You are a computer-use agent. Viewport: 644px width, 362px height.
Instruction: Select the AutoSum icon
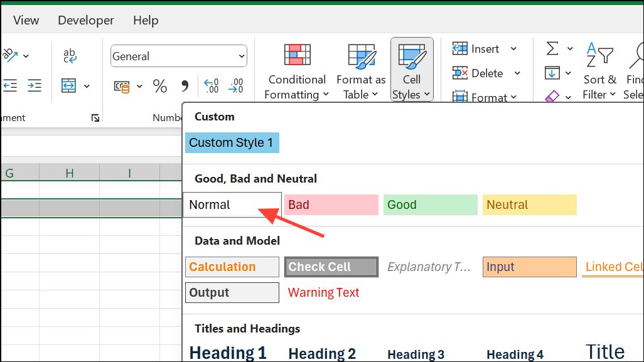551,48
